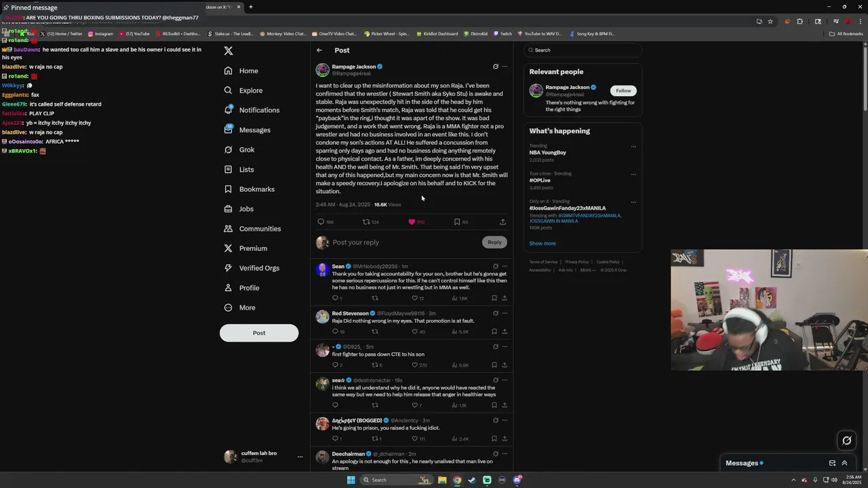Open the Twitch bookmark in bookmarks bar
Screen dimensions: 868x488
(x=502, y=33)
